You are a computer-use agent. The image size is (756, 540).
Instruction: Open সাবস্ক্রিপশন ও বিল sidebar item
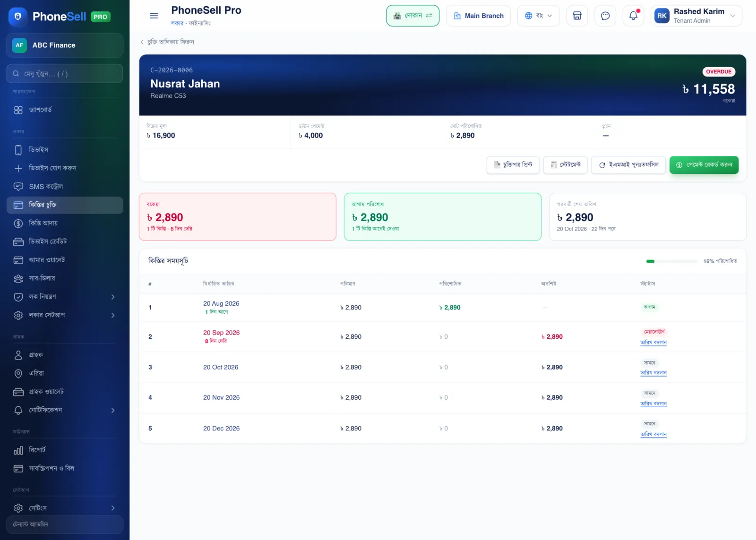(65, 468)
